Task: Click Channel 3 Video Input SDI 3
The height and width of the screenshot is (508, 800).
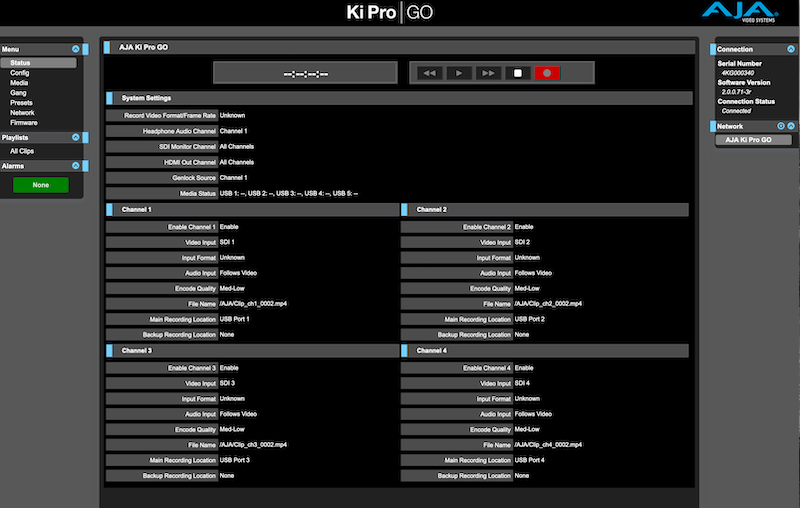Action: click(x=227, y=383)
